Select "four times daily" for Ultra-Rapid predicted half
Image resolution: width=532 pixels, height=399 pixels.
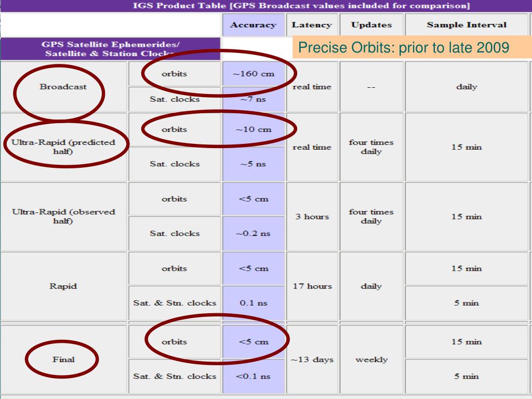pyautogui.click(x=371, y=147)
